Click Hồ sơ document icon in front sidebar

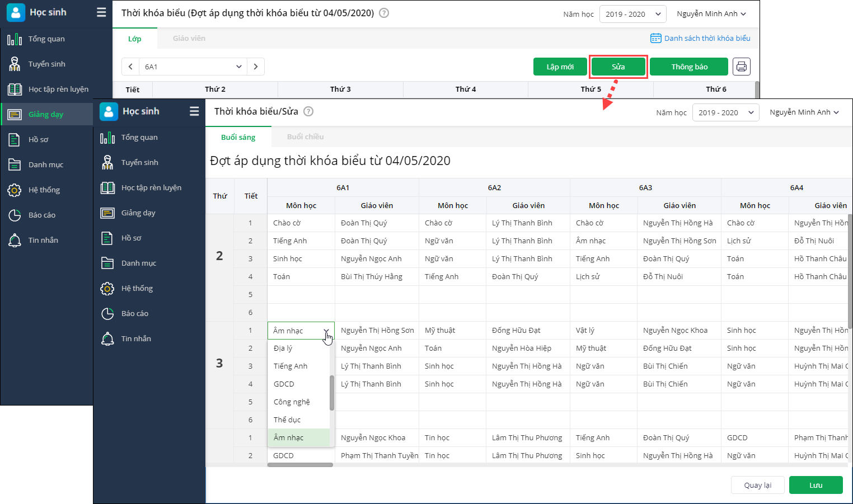[107, 238]
